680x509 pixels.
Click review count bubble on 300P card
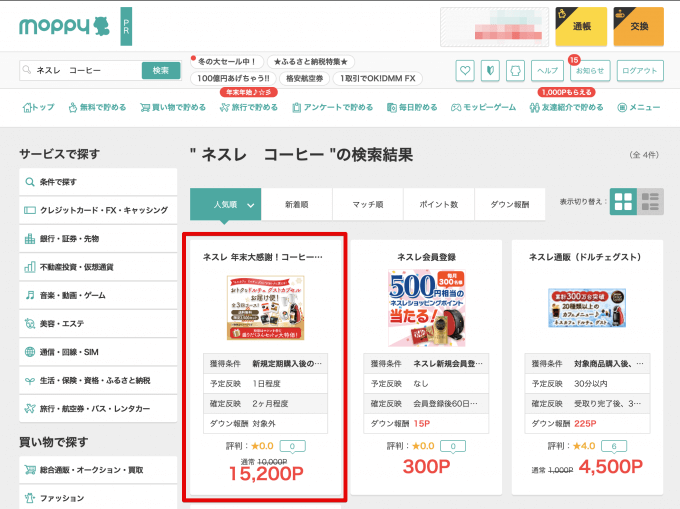coord(453,446)
